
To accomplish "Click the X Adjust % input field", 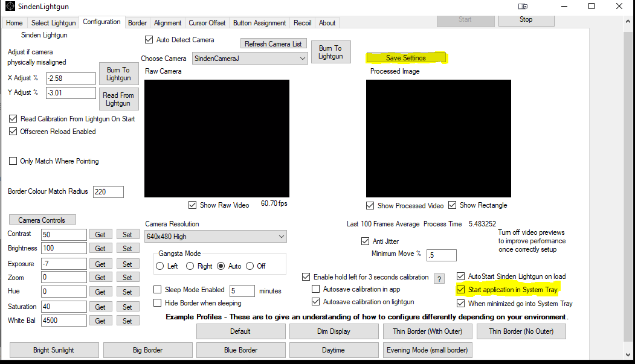I will point(71,78).
